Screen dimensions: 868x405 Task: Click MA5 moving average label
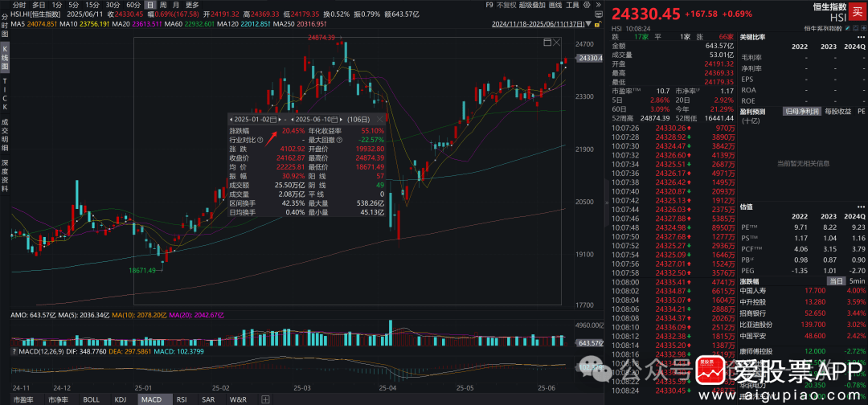[x=18, y=24]
